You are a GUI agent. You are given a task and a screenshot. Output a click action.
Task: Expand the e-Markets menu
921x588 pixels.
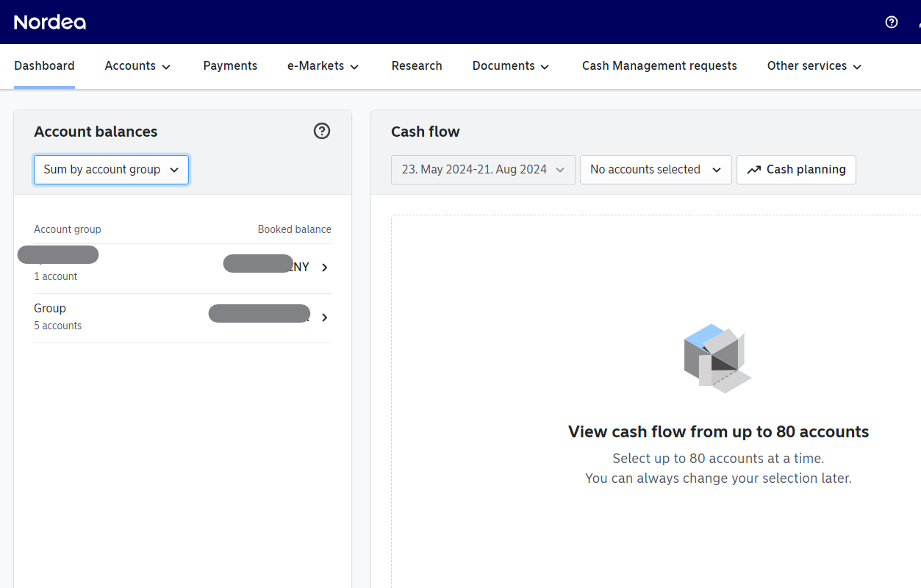[323, 65]
